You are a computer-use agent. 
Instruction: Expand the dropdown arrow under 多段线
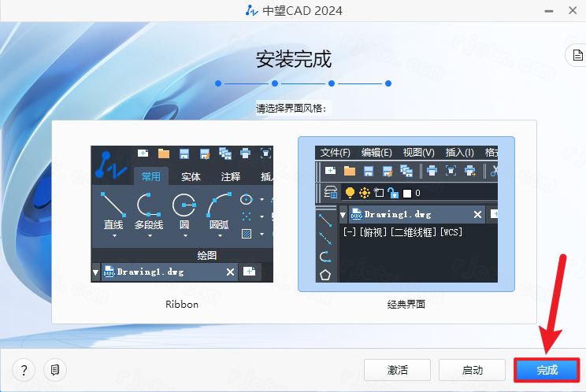[x=148, y=235]
